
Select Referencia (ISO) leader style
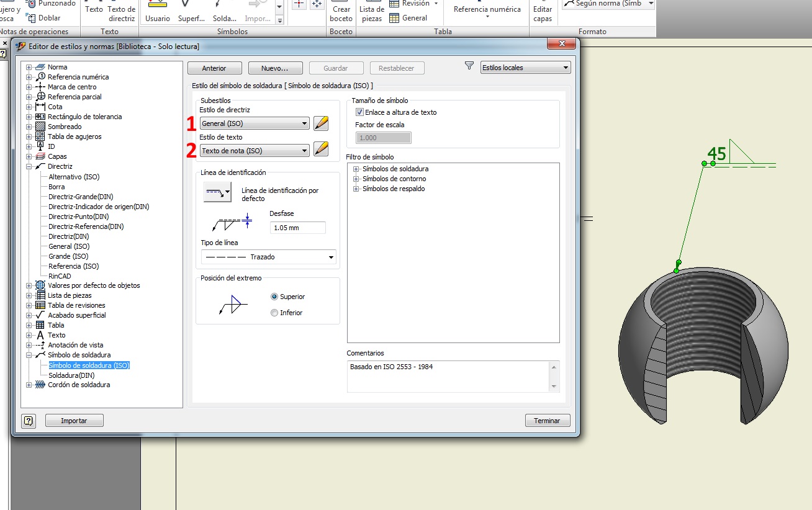point(73,266)
